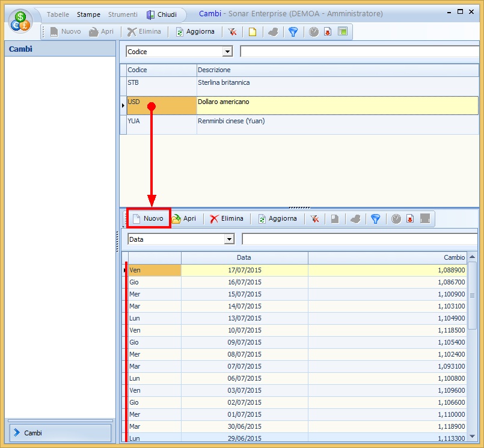
Task: Click Chiudi in the menu bar
Action: click(x=162, y=14)
